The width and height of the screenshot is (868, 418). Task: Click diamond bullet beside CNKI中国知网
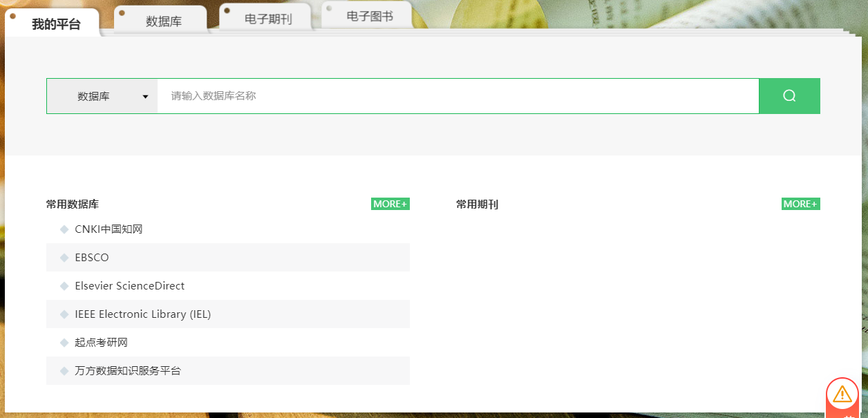(x=64, y=229)
